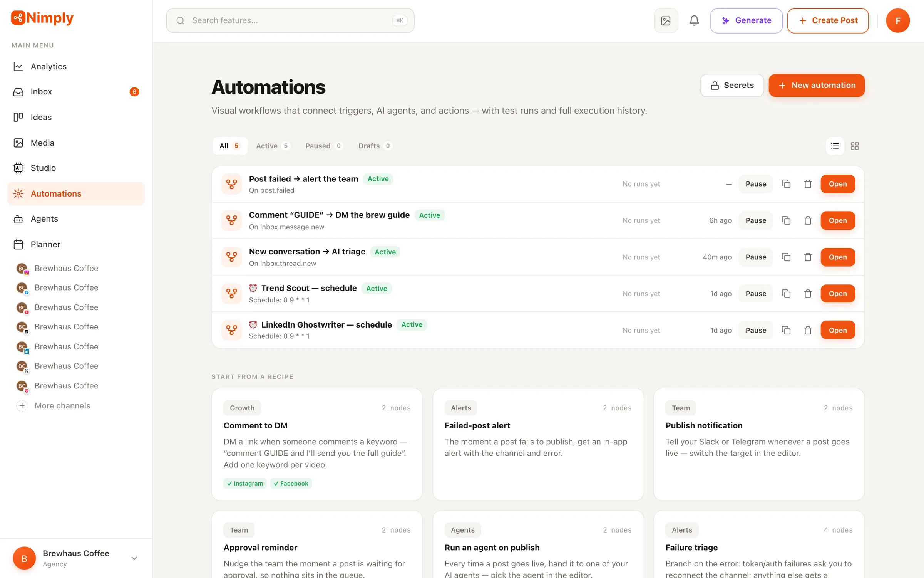
Task: Click New automation button
Action: pos(817,85)
